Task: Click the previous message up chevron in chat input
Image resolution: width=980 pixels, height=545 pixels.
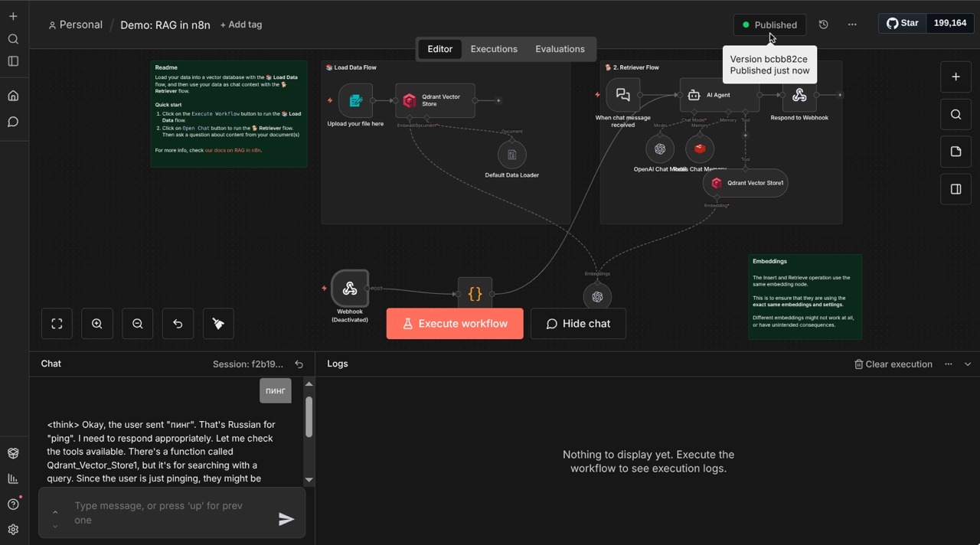Action: pyautogui.click(x=55, y=512)
